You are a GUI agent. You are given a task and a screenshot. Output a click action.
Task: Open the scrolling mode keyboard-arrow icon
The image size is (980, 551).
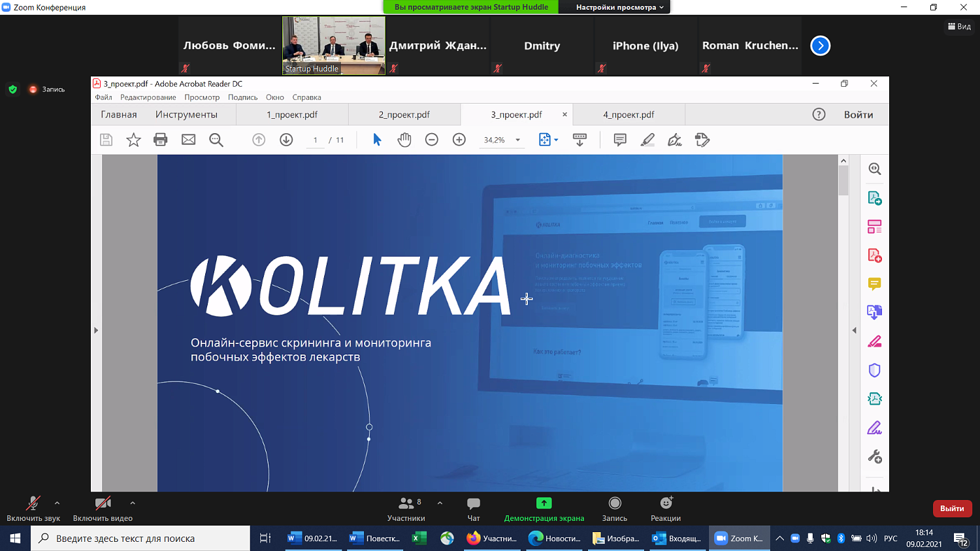coord(580,140)
